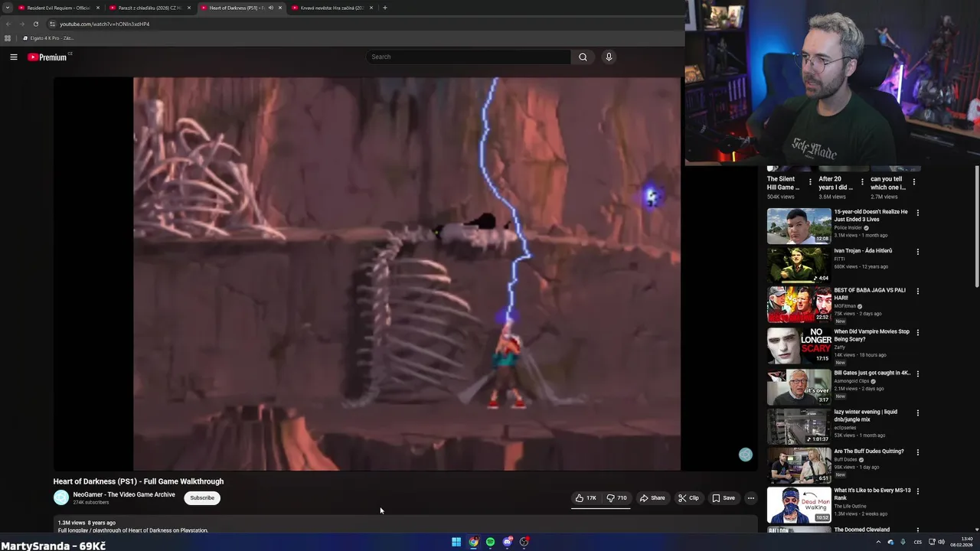The width and height of the screenshot is (980, 551).
Task: Open a new browser tab
Action: pyautogui.click(x=385, y=8)
